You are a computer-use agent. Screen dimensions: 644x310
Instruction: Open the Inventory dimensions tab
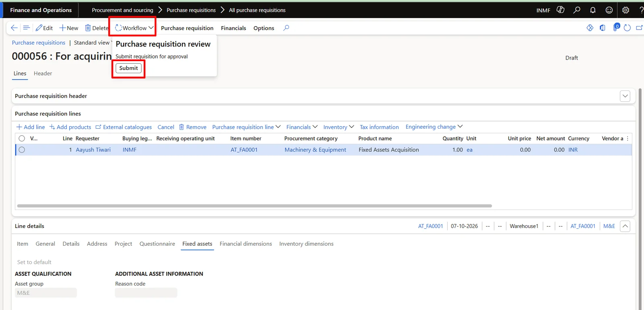(x=306, y=244)
